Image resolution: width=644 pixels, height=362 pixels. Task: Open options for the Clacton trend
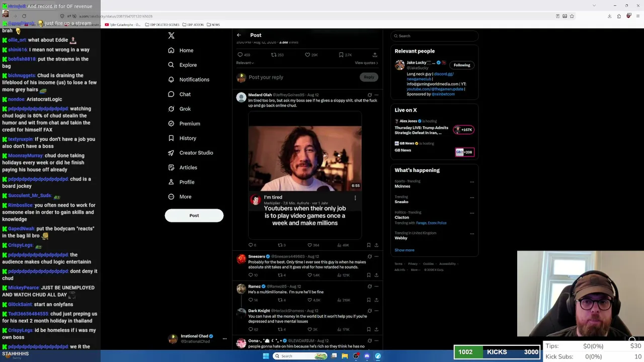click(x=472, y=213)
